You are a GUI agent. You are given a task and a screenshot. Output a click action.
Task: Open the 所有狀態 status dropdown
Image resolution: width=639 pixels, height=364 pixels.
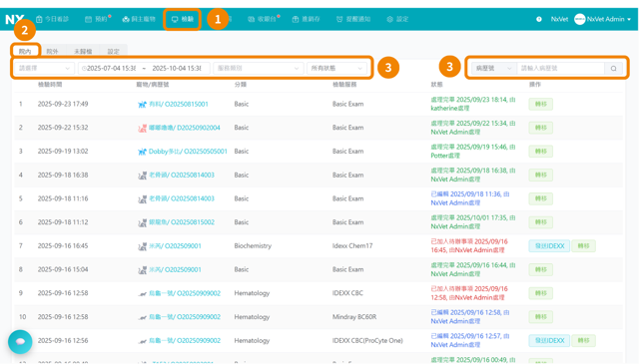tap(336, 68)
